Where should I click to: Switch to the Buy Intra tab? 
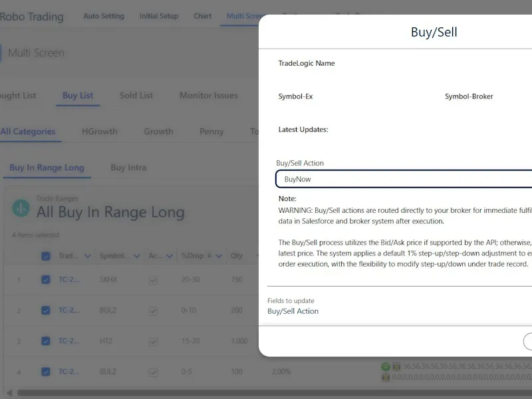tap(128, 168)
